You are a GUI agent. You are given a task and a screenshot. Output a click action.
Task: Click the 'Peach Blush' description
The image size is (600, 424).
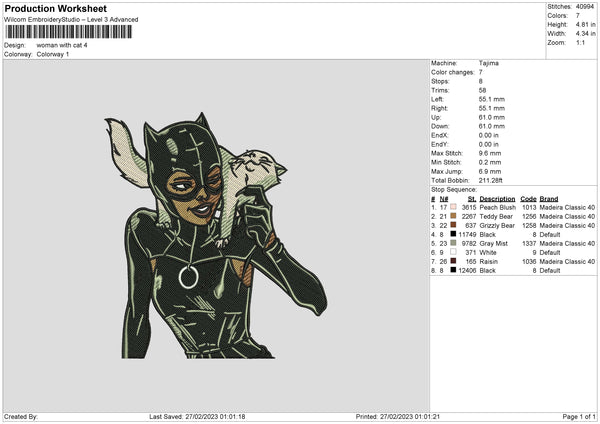[497, 207]
